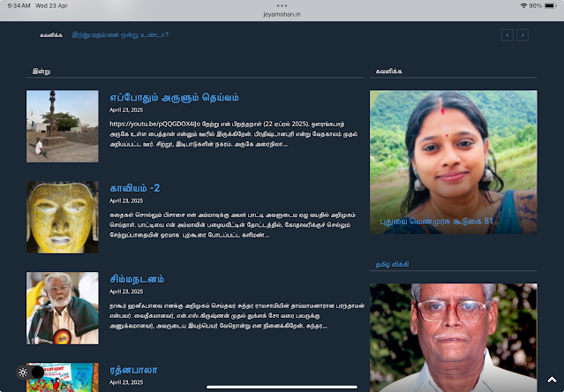Toggle the dark mode brightness switch
The height and width of the screenshot is (392, 564).
[x=30, y=373]
